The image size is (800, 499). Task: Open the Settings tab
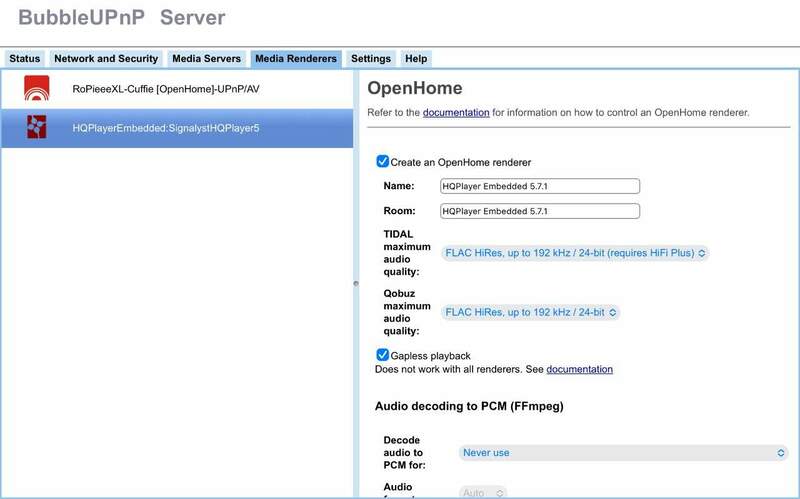point(371,59)
